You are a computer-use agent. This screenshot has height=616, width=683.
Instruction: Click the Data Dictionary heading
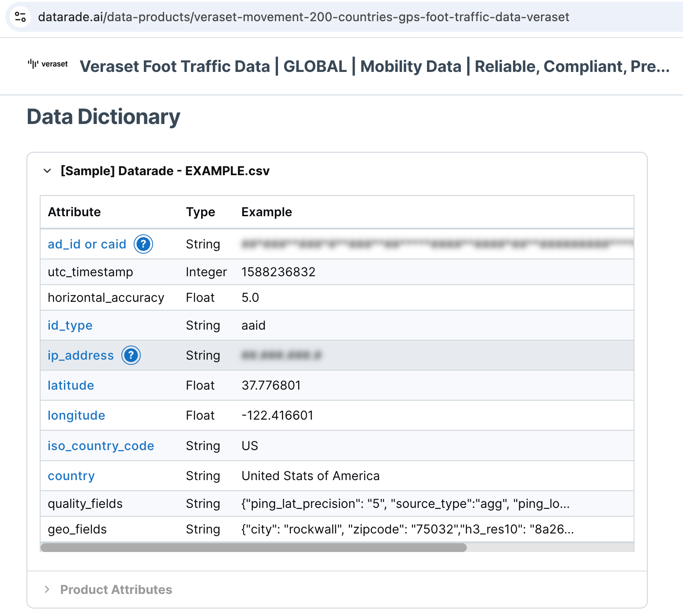104,117
